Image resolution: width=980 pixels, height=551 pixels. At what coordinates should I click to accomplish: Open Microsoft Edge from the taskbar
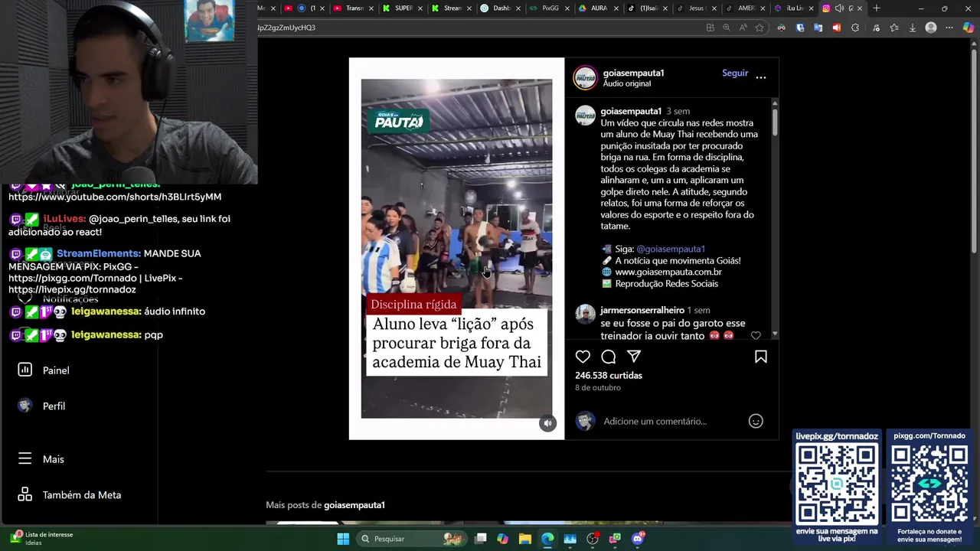[x=547, y=539]
